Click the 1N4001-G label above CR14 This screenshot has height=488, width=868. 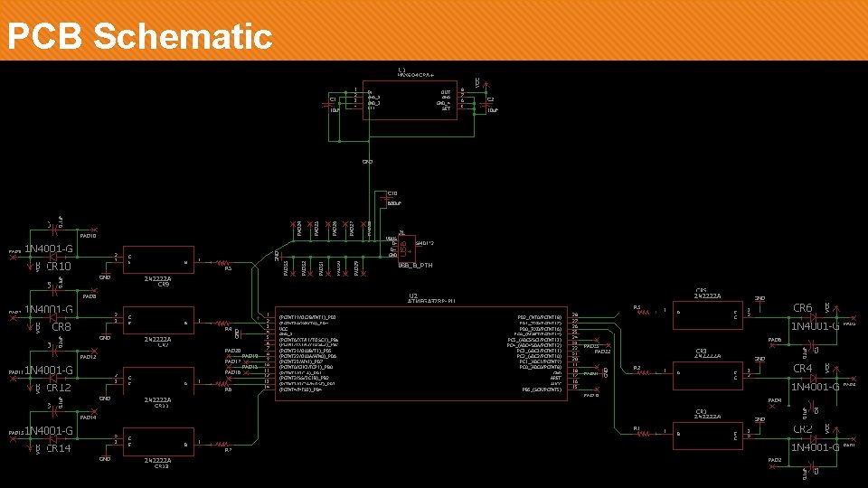[x=49, y=430]
